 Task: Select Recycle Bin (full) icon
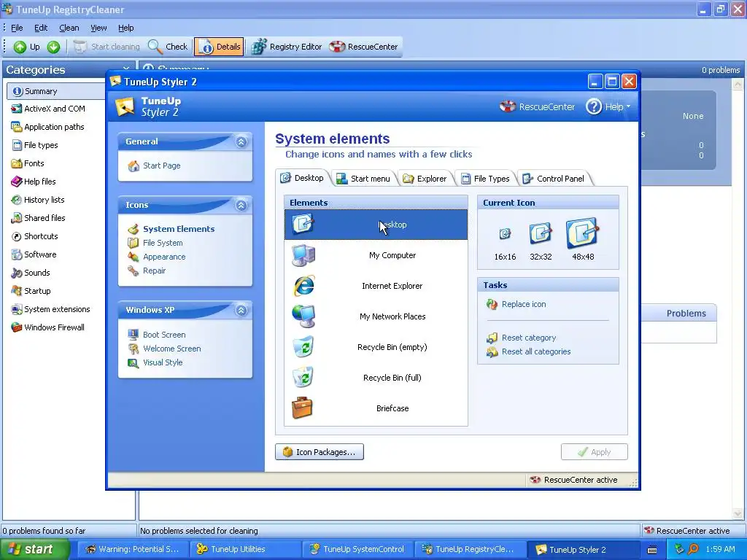[303, 377]
